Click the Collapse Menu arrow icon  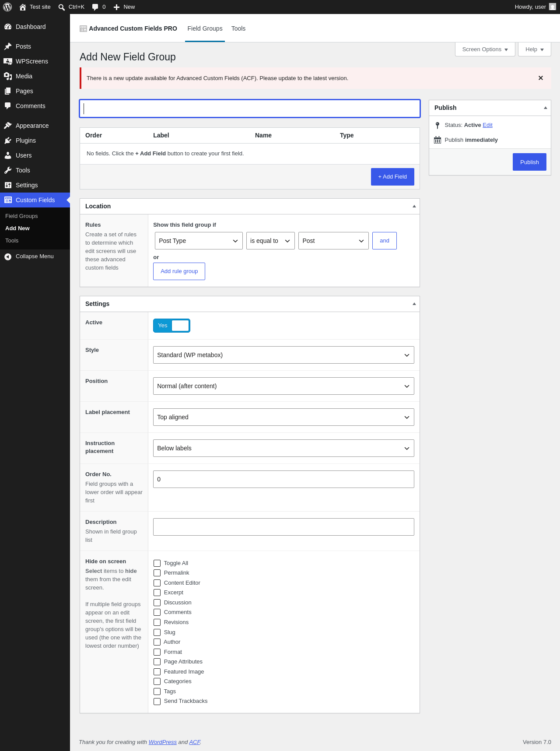click(8, 256)
